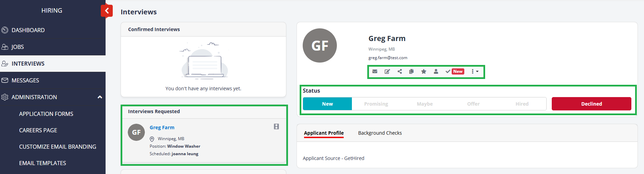Open Greg Farm link in Interviews Requested

162,128
